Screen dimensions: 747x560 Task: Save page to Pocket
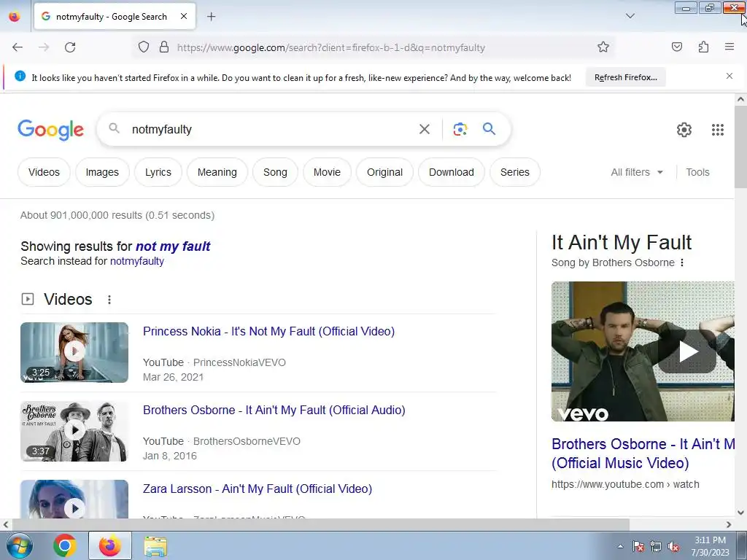tap(676, 47)
